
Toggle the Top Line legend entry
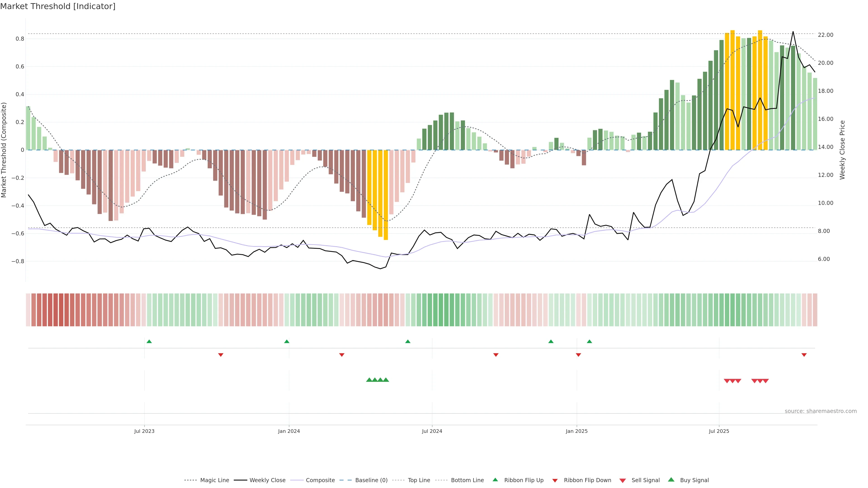click(x=419, y=480)
